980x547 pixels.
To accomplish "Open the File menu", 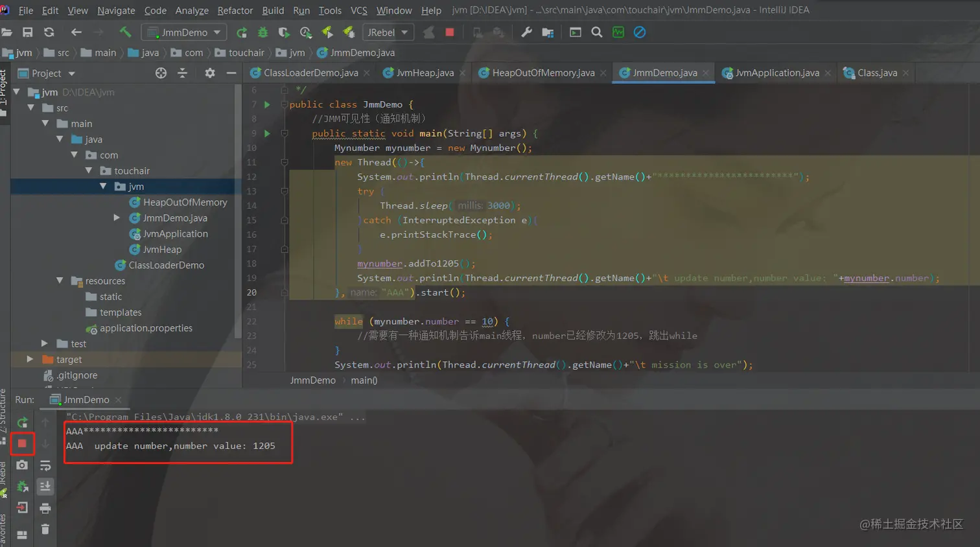I will point(26,10).
